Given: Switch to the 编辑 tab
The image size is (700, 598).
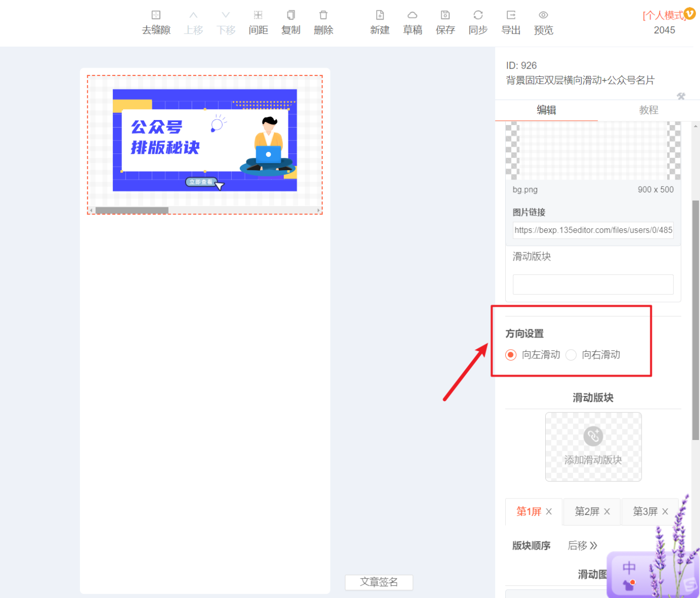Looking at the screenshot, I should click(546, 110).
